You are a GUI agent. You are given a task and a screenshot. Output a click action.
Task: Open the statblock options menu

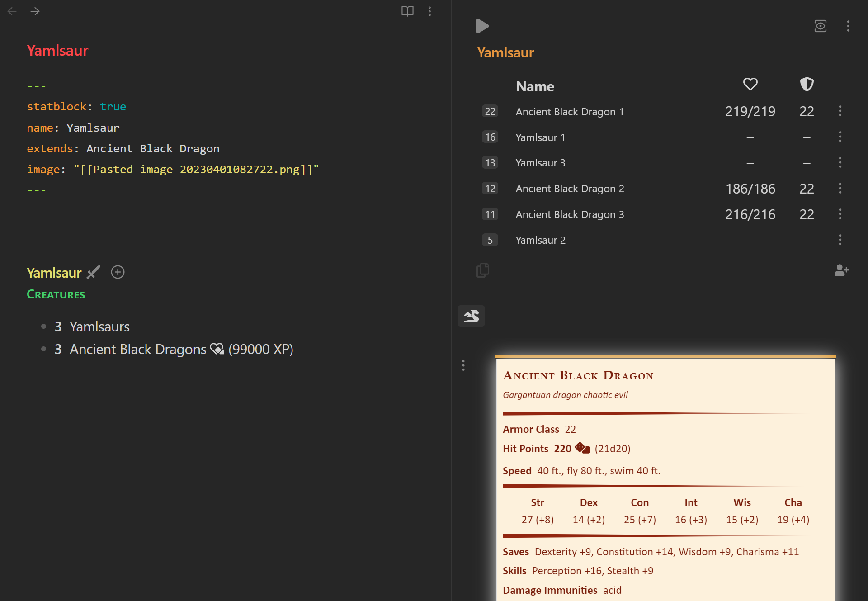pos(463,365)
